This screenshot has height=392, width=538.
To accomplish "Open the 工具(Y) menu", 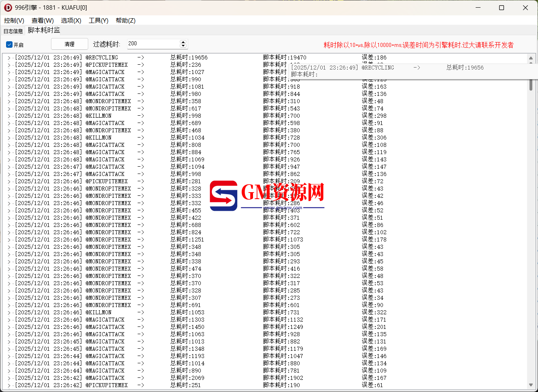I will pyautogui.click(x=98, y=21).
